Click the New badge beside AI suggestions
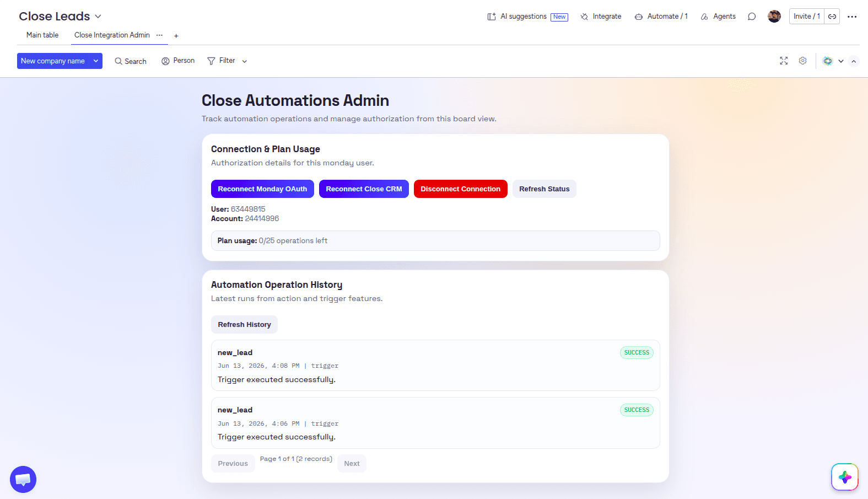The height and width of the screenshot is (499, 868). point(559,17)
